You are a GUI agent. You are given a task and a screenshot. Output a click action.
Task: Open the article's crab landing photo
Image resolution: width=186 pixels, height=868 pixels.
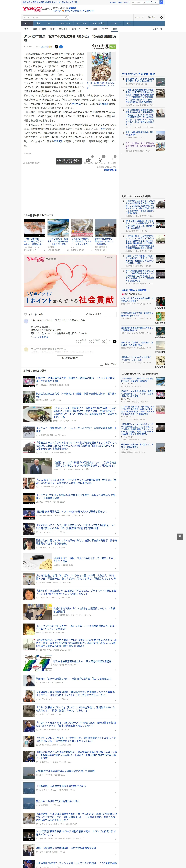tap(101, 66)
